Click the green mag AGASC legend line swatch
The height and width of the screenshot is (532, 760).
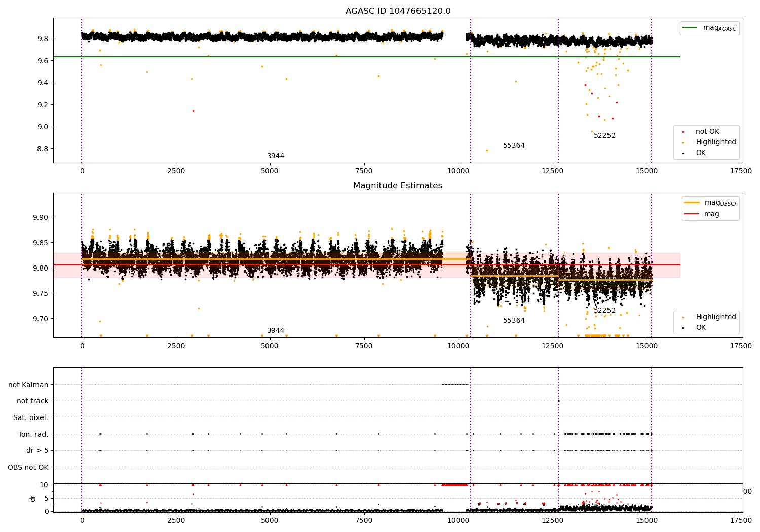[x=690, y=28]
